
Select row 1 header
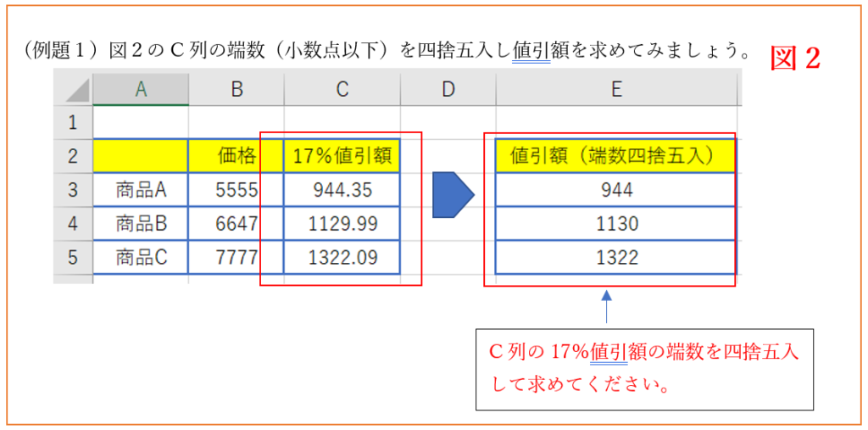[x=73, y=123]
